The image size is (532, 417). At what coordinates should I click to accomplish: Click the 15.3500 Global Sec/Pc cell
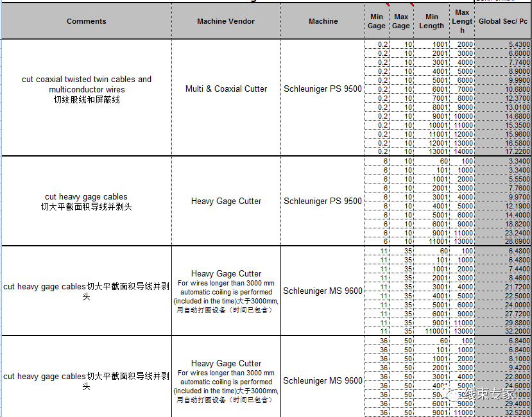point(503,125)
